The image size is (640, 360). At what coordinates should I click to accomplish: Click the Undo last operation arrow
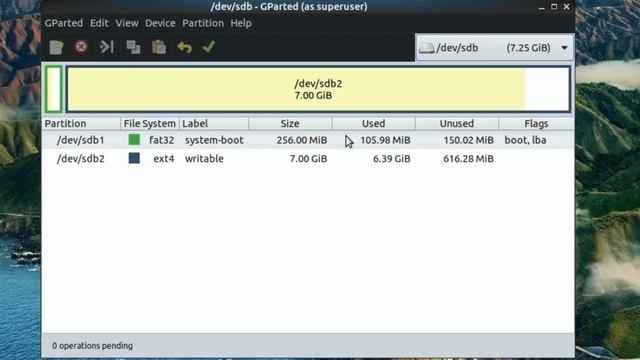[x=184, y=47]
